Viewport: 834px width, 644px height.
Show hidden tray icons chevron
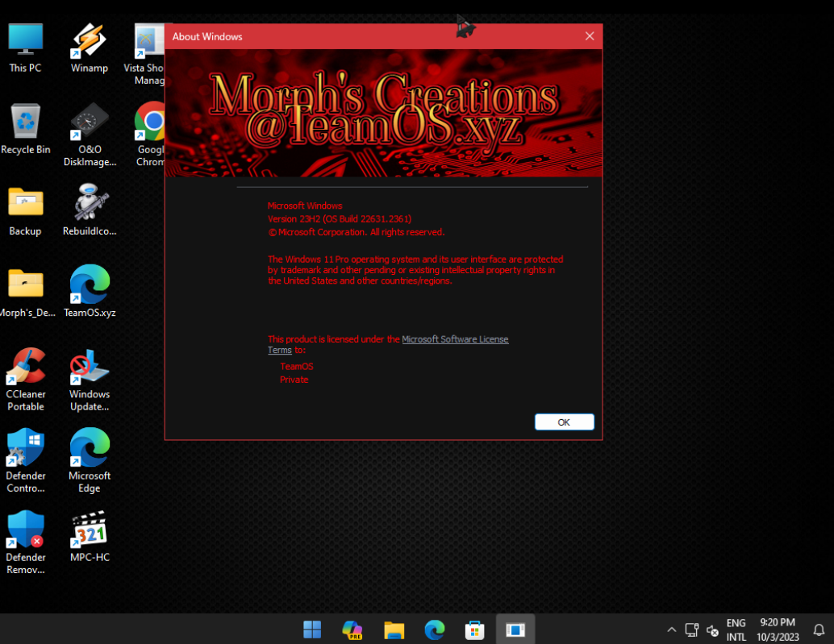tap(672, 629)
